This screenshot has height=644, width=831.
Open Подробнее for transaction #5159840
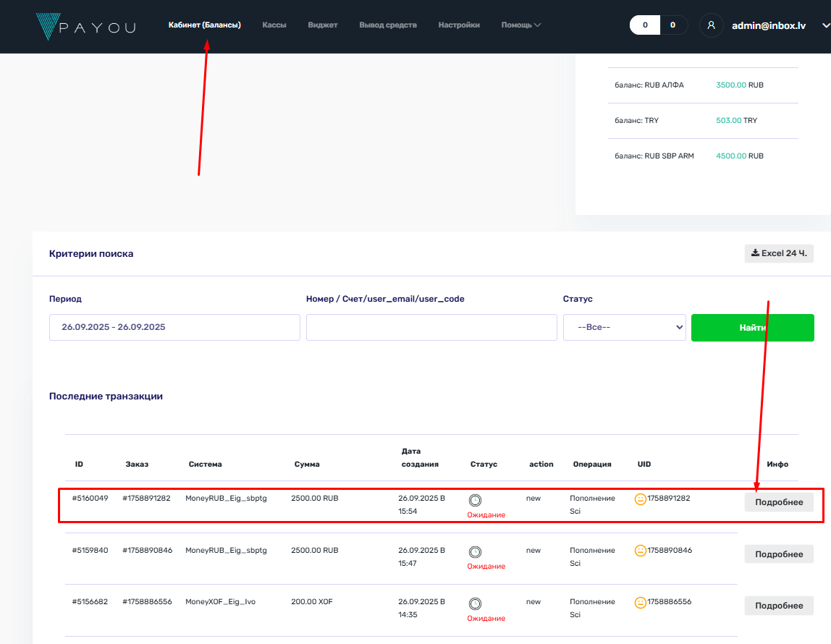pos(779,554)
